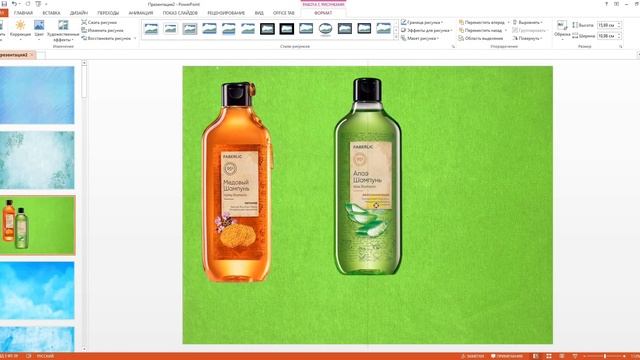Open Переместить назад send backward dropdown
The width and height of the screenshot is (640, 360).
[x=482, y=30]
